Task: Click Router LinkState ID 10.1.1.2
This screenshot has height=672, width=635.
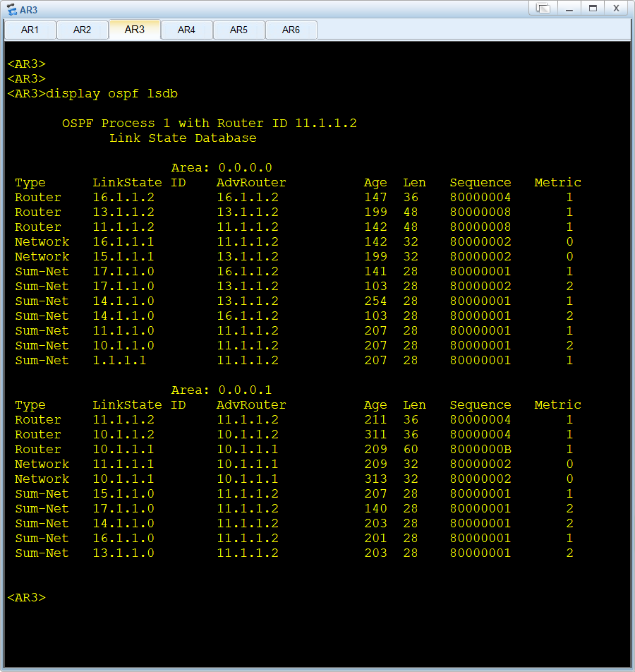Action: (x=124, y=434)
